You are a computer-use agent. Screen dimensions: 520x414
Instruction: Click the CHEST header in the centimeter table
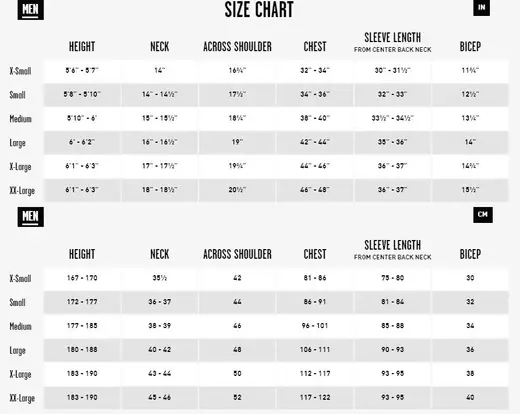pyautogui.click(x=315, y=254)
